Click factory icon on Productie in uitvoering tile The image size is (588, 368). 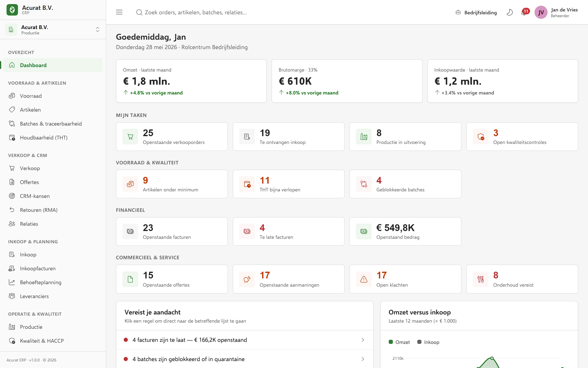(x=364, y=137)
